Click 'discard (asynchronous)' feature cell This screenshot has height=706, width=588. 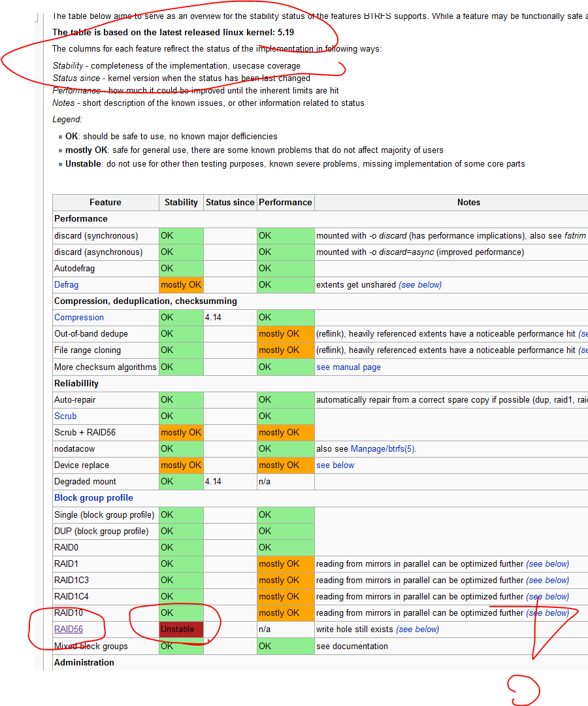click(x=105, y=252)
